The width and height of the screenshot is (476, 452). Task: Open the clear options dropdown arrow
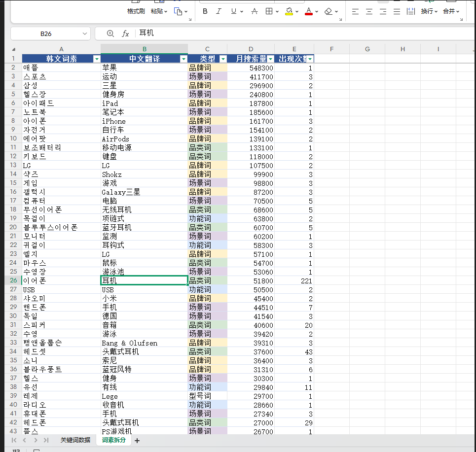tap(336, 11)
